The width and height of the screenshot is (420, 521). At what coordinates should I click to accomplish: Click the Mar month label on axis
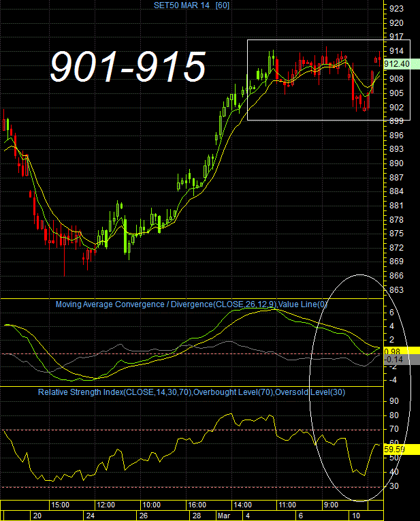(x=224, y=516)
